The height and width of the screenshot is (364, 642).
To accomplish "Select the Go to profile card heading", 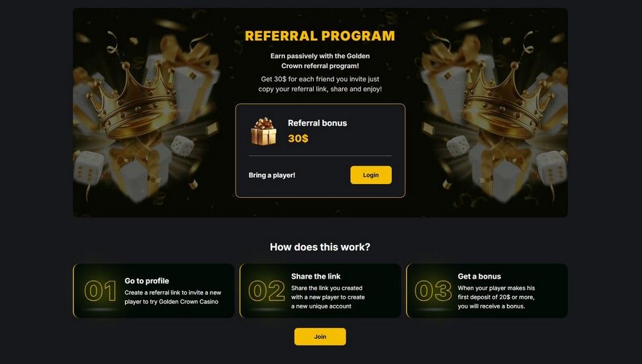I will 146,281.
